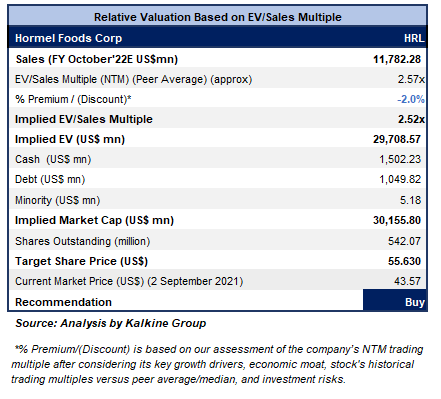Viewport: 441px width, 399px height.
Task: Click the -2.0% discount value
Action: (411, 99)
